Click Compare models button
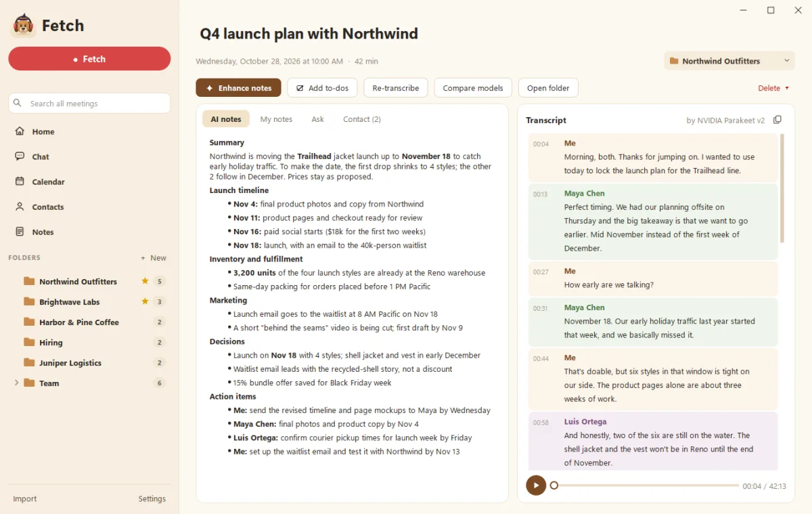This screenshot has height=514, width=812. click(x=473, y=88)
